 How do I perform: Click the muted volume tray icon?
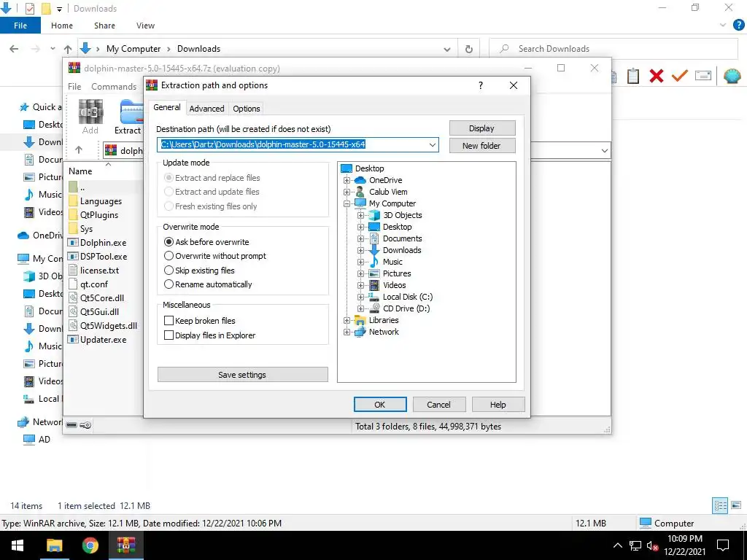point(652,545)
